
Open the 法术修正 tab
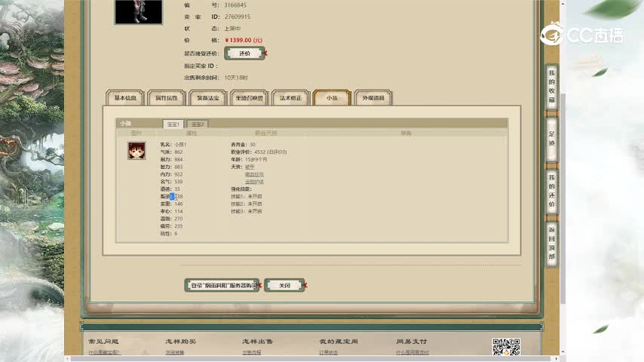point(290,98)
